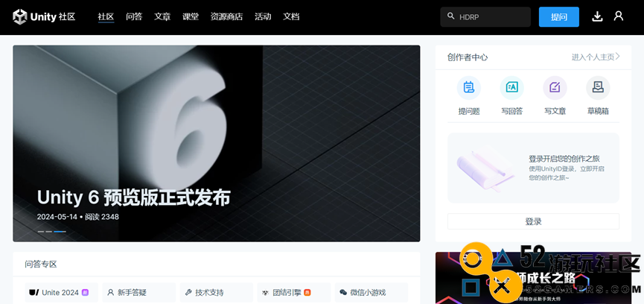Screen dimensions: 644x304
Task: Click the Unite 2024 tag icon
Action: click(x=34, y=293)
